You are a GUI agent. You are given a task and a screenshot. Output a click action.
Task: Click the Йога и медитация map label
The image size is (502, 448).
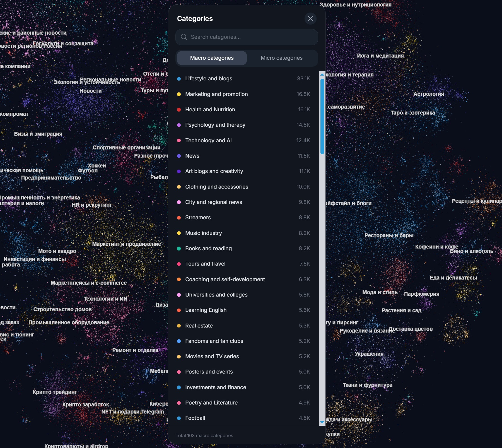(380, 56)
